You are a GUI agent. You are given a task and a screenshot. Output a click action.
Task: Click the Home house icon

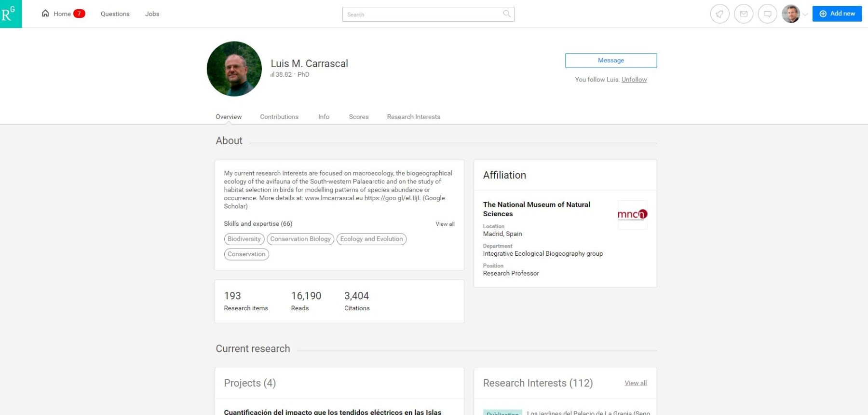45,14
